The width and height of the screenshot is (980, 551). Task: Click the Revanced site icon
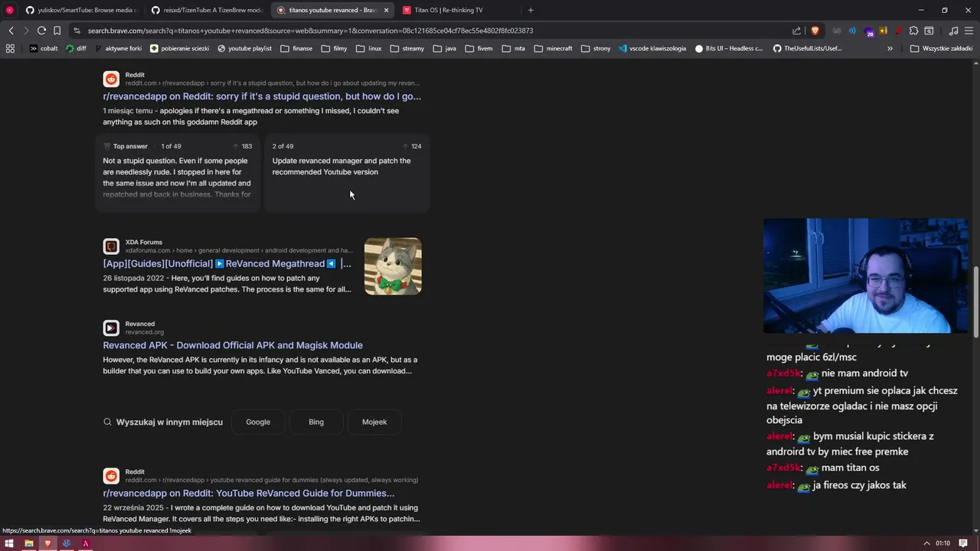click(111, 328)
